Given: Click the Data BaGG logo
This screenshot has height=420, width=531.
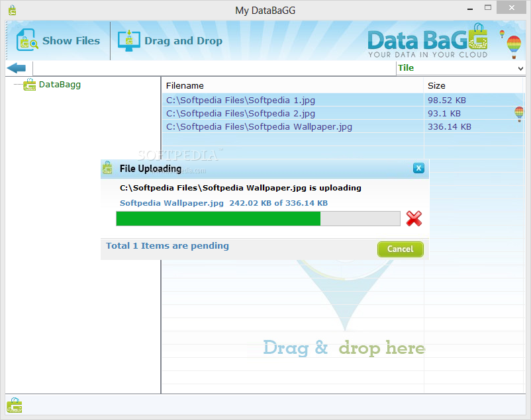Looking at the screenshot, I should pos(428,41).
